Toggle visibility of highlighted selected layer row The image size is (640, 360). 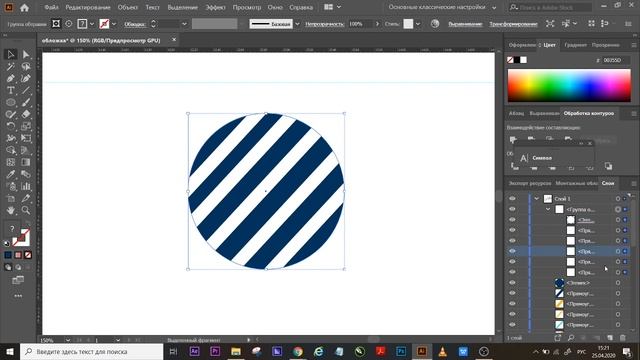coord(512,251)
